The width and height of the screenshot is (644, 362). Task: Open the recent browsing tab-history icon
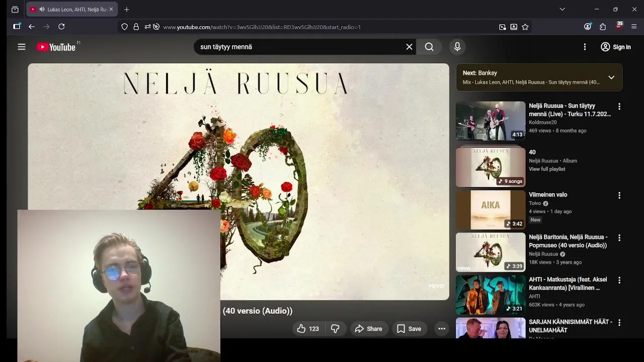15,10
